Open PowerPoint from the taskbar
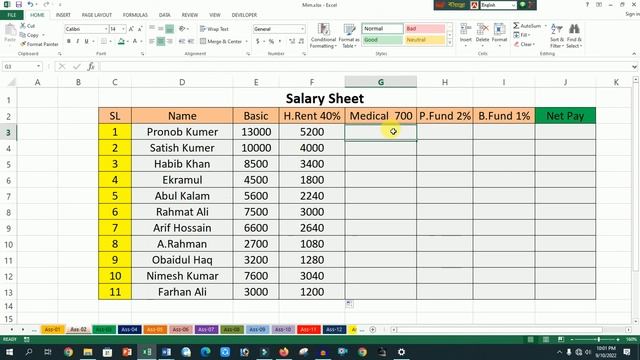This screenshot has width=640, height=360. [x=127, y=352]
